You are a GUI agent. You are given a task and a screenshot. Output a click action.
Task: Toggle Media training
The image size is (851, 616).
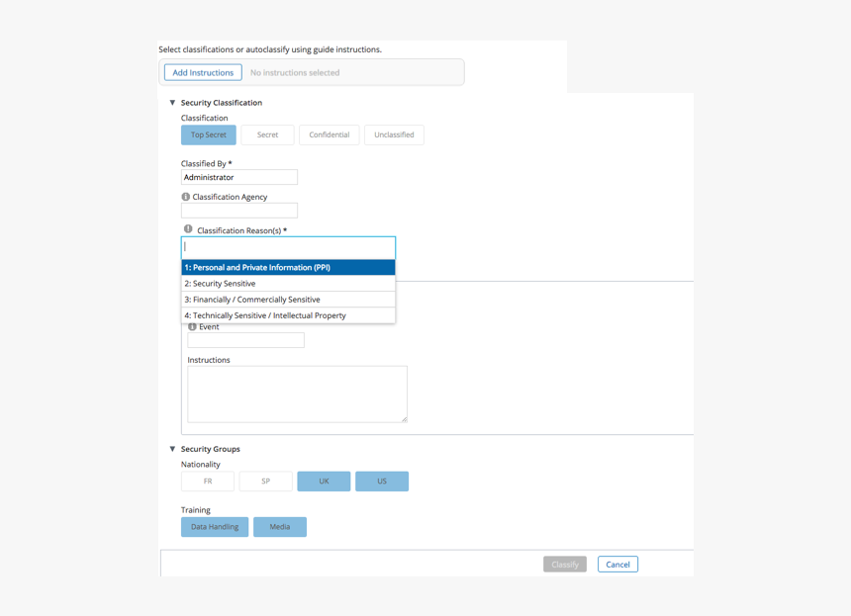pos(280,527)
